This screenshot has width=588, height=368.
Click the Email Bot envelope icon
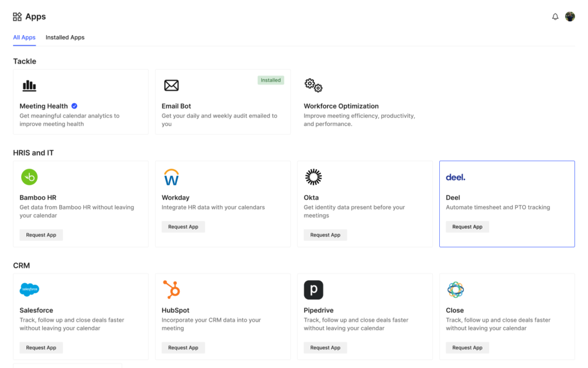coord(171,86)
